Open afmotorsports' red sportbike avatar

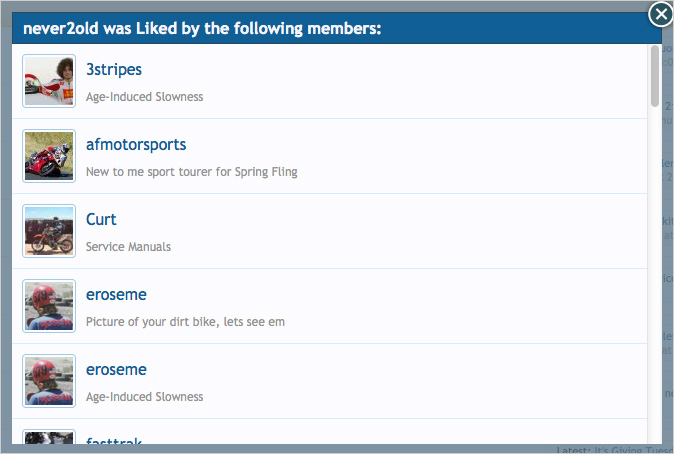click(x=49, y=156)
